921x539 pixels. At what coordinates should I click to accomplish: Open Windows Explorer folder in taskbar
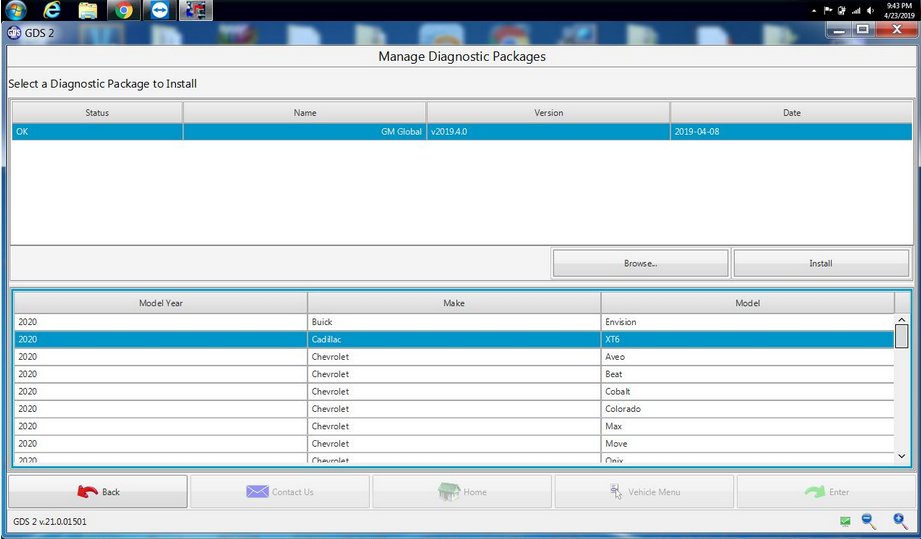(88, 11)
